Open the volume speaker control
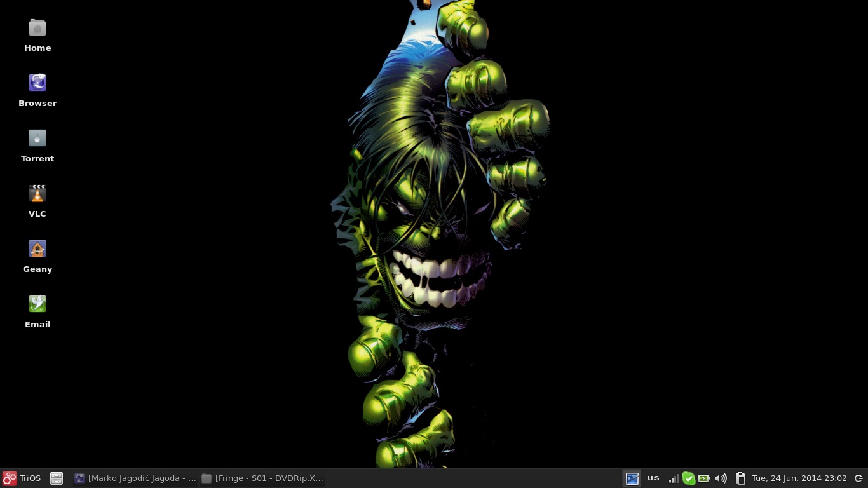This screenshot has width=868, height=488. click(x=721, y=478)
